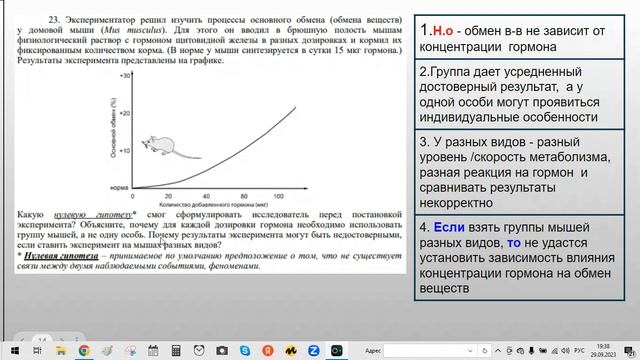Open the Windows Start menu
Viewport: 640px width, 360px height.
[x=15, y=351]
